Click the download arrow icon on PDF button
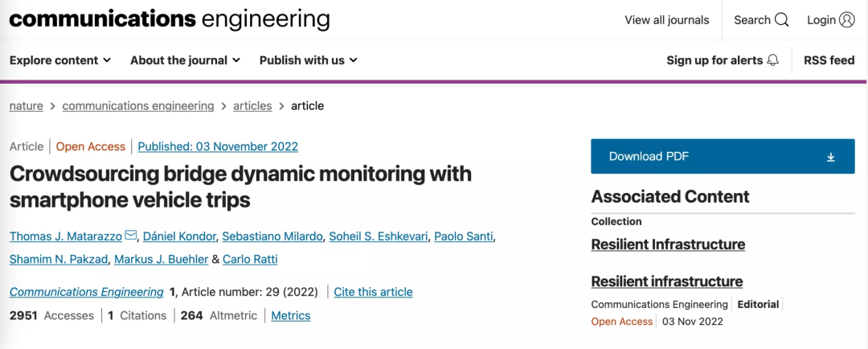 point(831,157)
